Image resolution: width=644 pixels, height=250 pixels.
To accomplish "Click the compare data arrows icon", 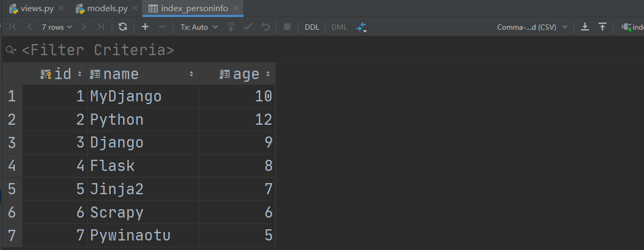I will coord(362,27).
